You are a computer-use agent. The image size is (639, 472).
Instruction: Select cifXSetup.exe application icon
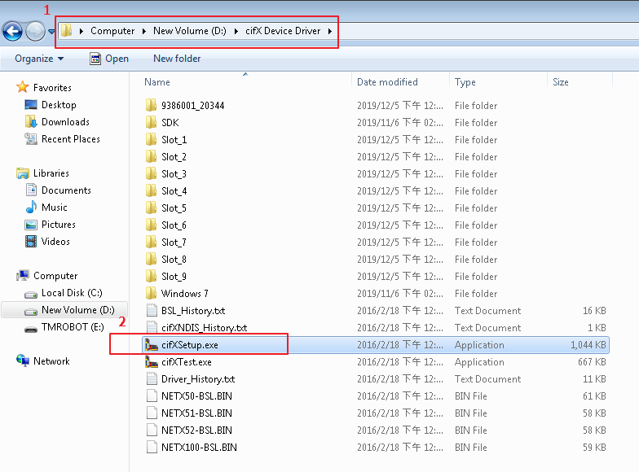click(152, 345)
